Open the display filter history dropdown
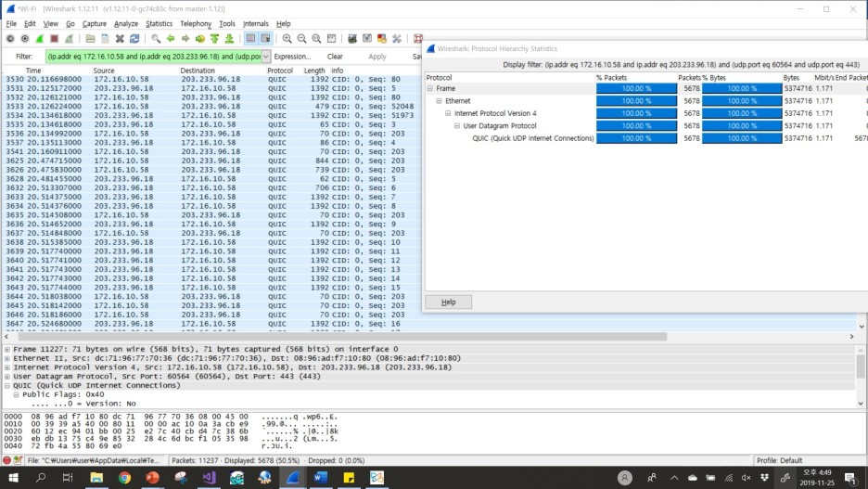Screen dimensions: 868x489 266,57
